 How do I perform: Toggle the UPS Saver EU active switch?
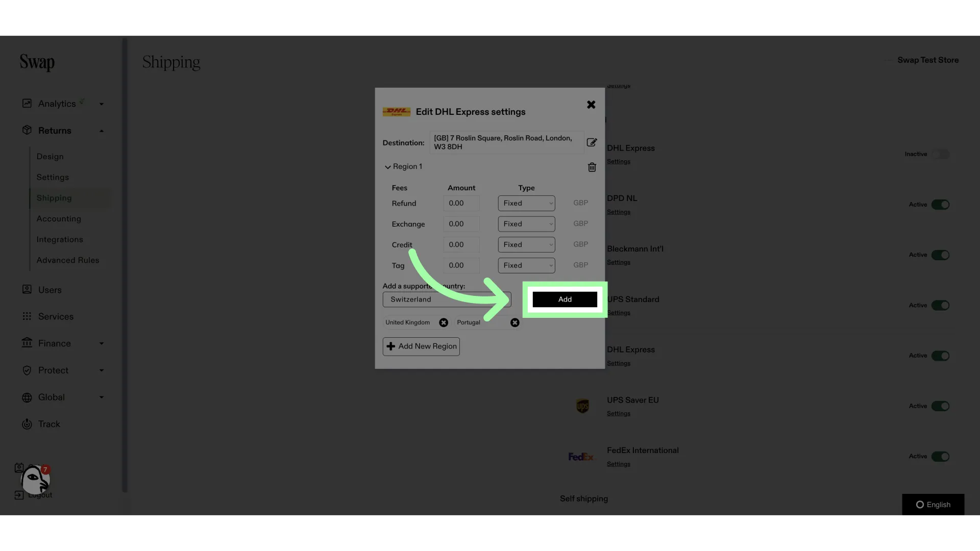(940, 406)
